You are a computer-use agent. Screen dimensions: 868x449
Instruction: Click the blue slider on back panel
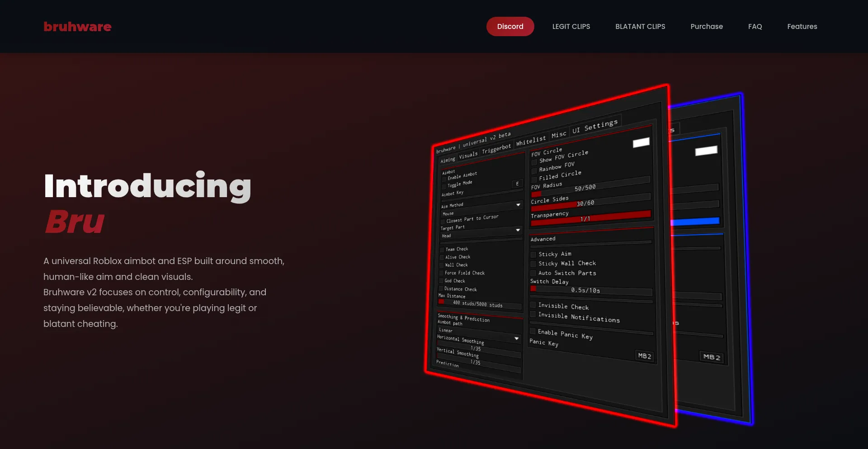[695, 222]
